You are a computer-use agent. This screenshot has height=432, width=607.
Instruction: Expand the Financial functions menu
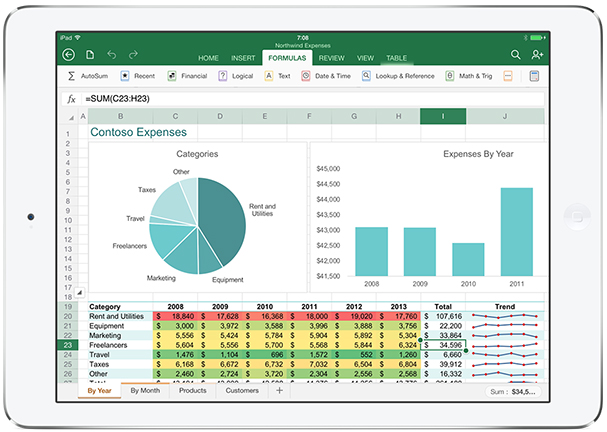pos(187,76)
